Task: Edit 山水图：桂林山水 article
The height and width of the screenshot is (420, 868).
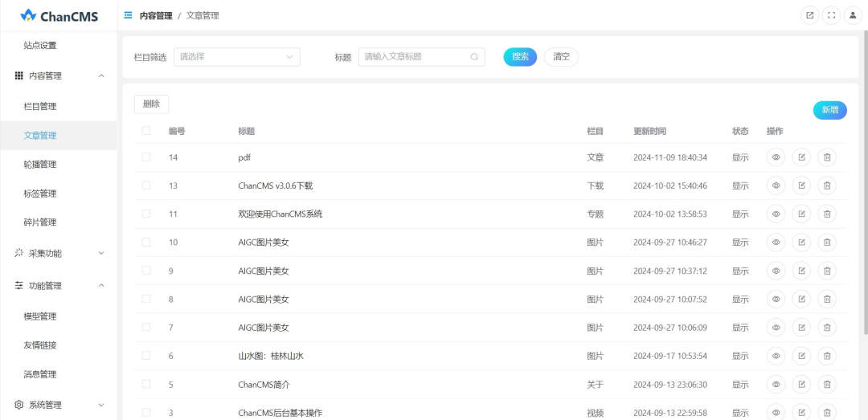Action: (801, 356)
